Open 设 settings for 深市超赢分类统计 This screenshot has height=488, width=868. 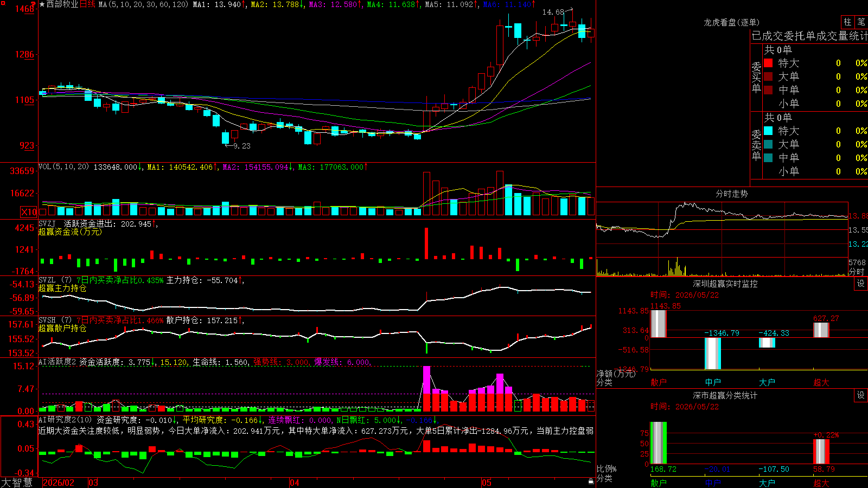coord(861,395)
